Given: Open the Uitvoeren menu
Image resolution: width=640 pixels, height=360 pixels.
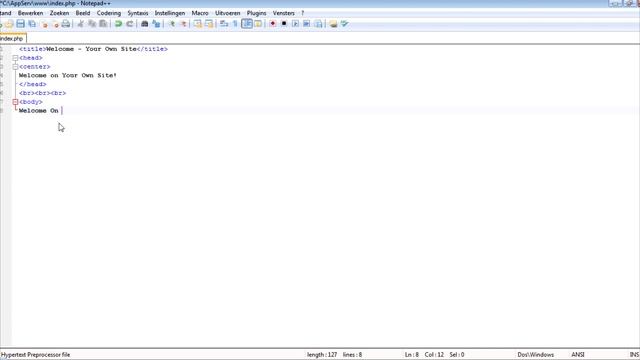Looking at the screenshot, I should pos(228,13).
